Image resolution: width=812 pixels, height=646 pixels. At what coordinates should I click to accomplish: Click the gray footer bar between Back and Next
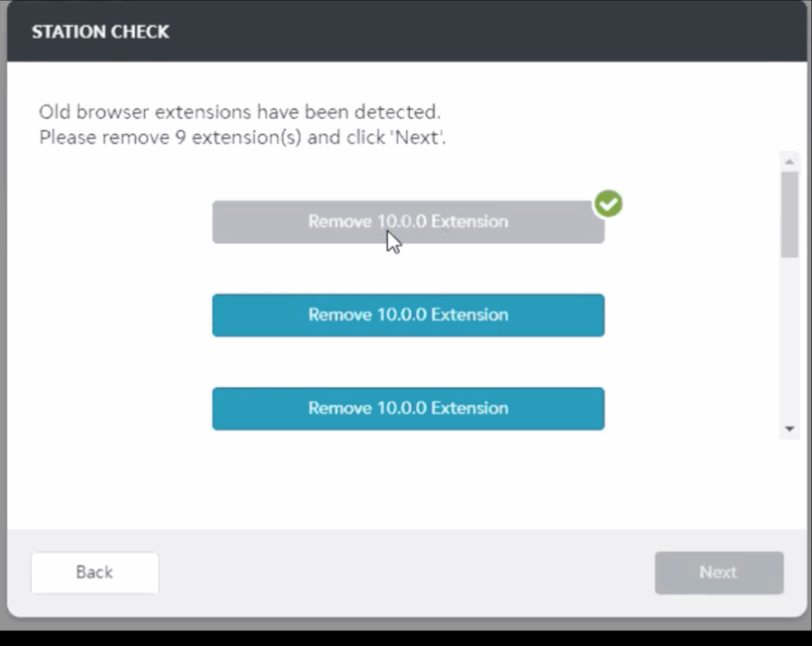[407, 573]
